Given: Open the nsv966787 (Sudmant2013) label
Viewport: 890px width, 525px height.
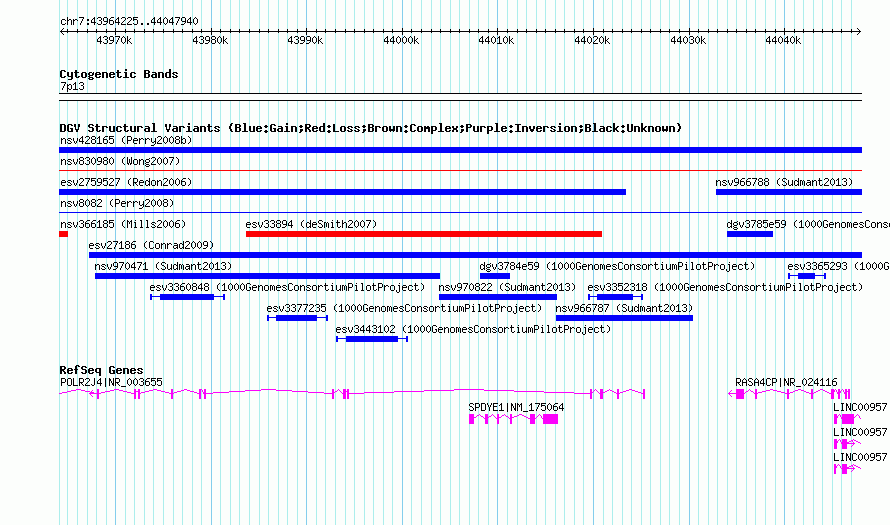Looking at the screenshot, I should tap(624, 308).
